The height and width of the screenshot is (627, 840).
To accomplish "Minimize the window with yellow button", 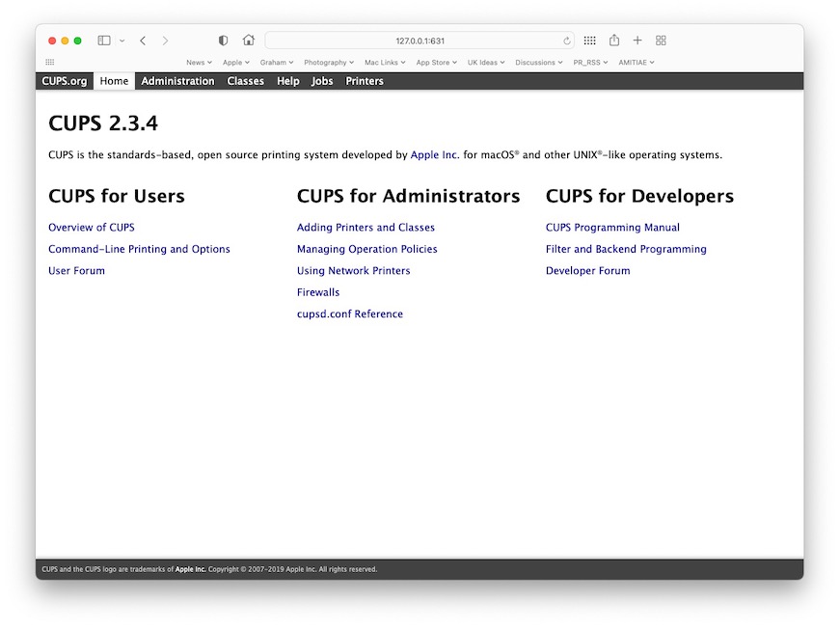I will point(65,41).
